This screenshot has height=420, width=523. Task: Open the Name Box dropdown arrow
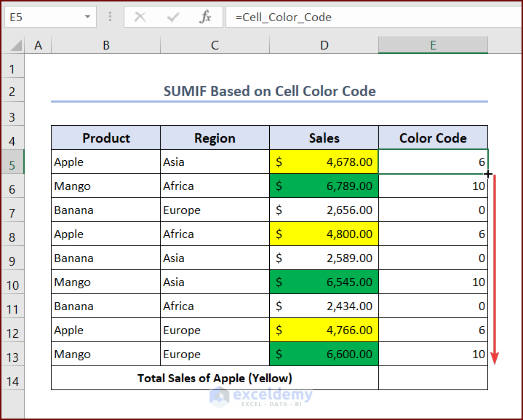87,17
